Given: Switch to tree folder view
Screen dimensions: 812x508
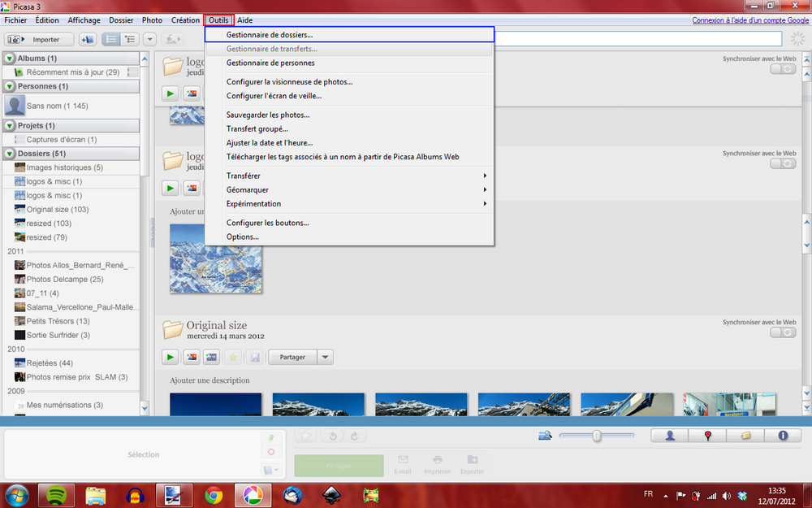Looking at the screenshot, I should [129, 39].
